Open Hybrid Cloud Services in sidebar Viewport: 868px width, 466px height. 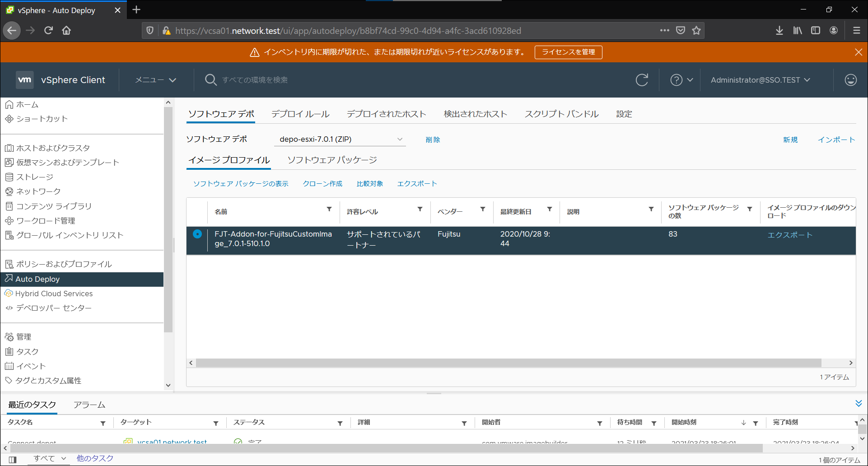[x=48, y=294]
